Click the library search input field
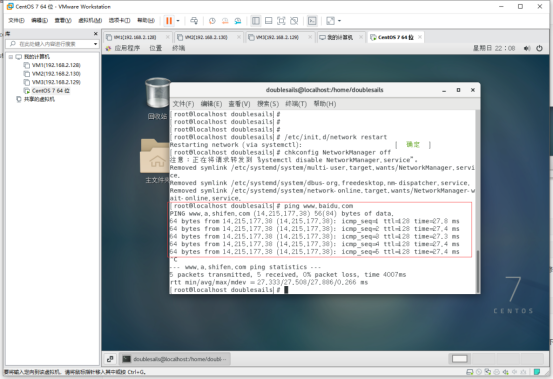Screen dimensions: 553x379 pyautogui.click(x=52, y=44)
